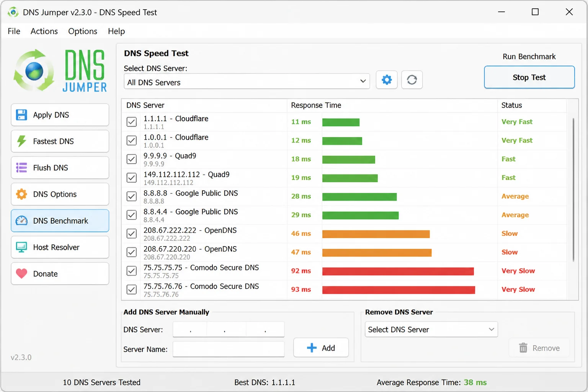The height and width of the screenshot is (392, 588).
Task: Open the All DNS Servers dropdown
Action: [x=247, y=81]
